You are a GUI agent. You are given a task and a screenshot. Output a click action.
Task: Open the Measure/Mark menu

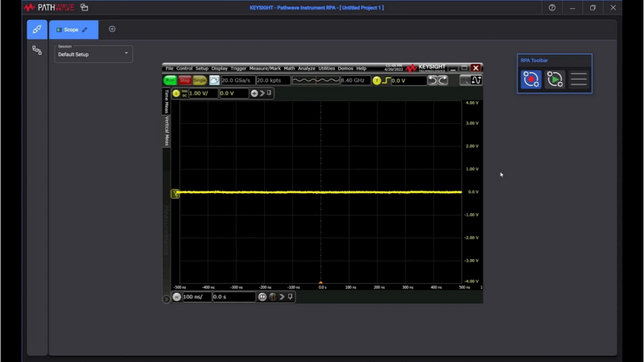coord(265,68)
